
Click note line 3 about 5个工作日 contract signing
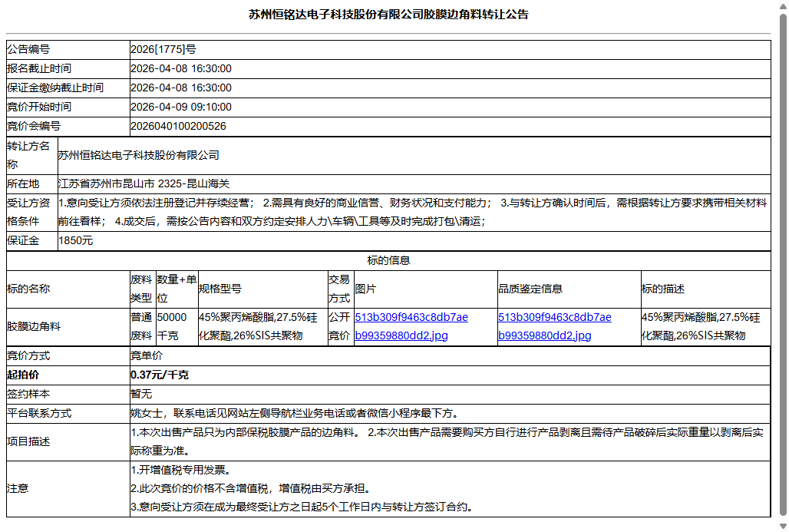click(x=302, y=507)
